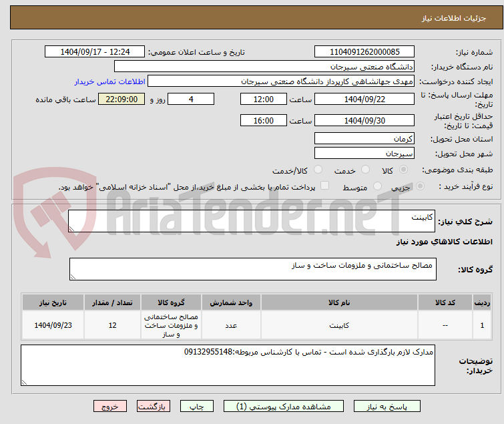
Task: Click the کد کالا cell showing --
Action: point(445,325)
